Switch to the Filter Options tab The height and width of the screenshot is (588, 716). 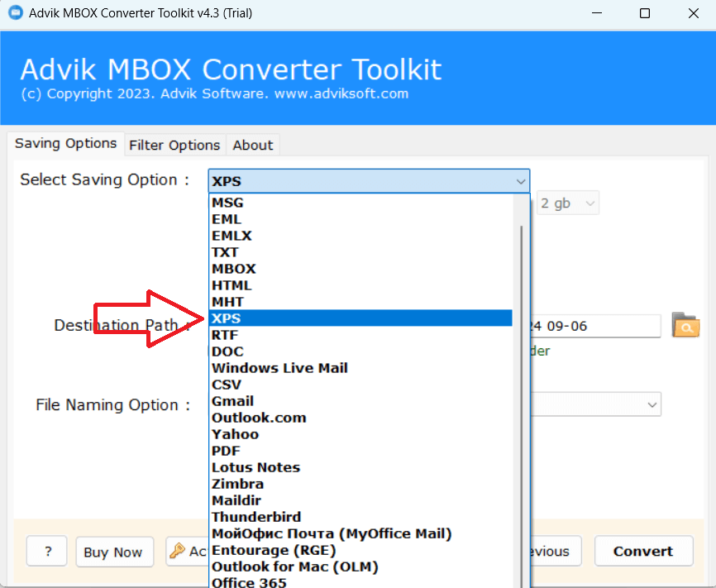coord(175,146)
